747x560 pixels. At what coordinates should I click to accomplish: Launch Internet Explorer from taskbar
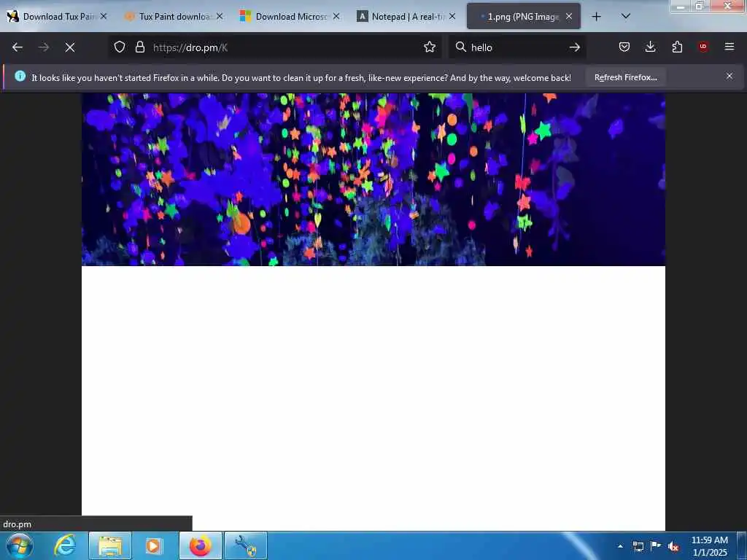click(x=65, y=545)
